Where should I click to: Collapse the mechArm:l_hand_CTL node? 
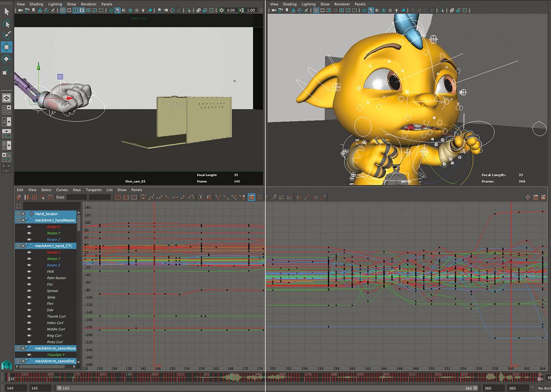coord(17,246)
